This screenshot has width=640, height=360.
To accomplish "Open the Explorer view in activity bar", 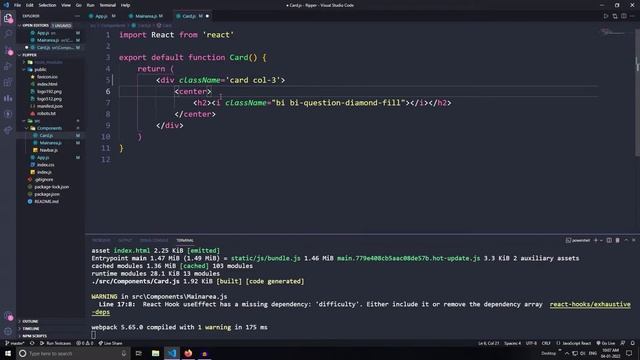I will tap(8, 18).
